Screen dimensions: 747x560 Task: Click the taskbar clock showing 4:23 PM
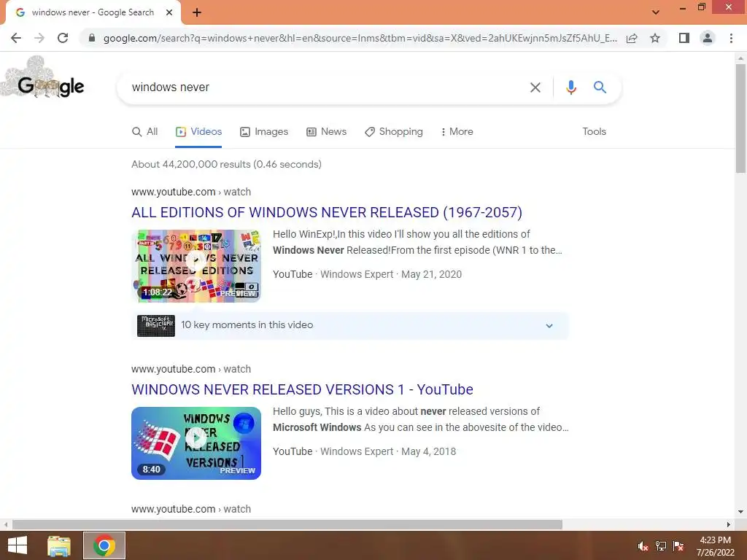(715, 546)
